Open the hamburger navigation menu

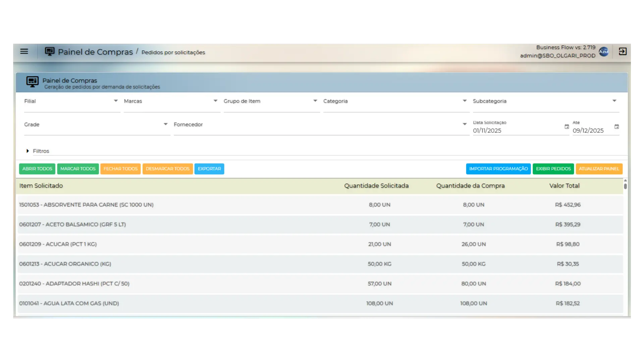(x=24, y=51)
